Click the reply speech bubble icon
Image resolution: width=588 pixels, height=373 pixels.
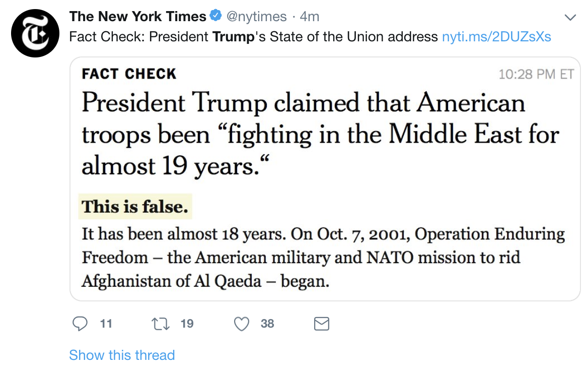click(x=80, y=324)
